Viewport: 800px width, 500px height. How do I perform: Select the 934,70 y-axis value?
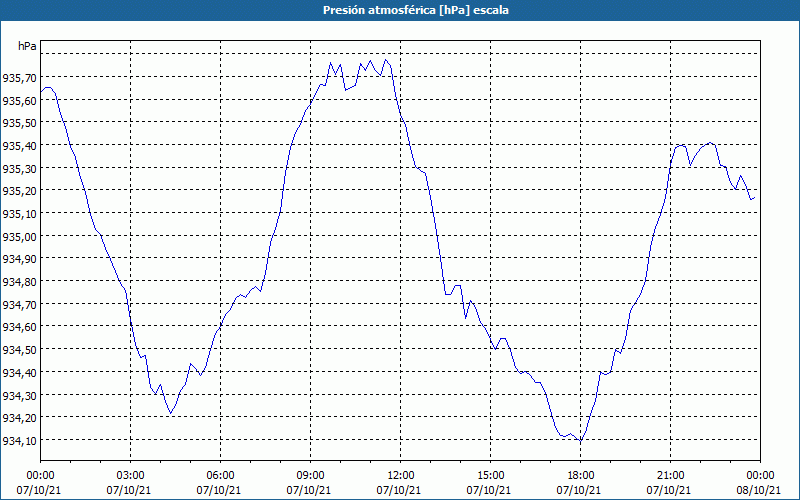20,304
